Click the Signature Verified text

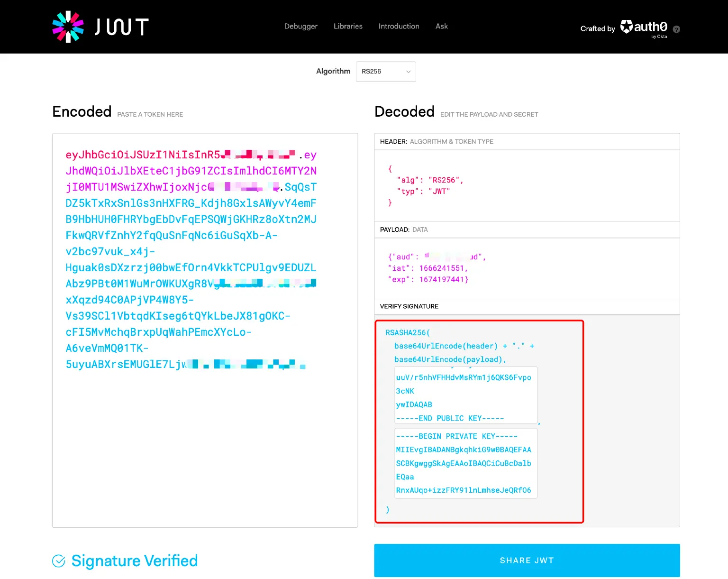point(135,561)
